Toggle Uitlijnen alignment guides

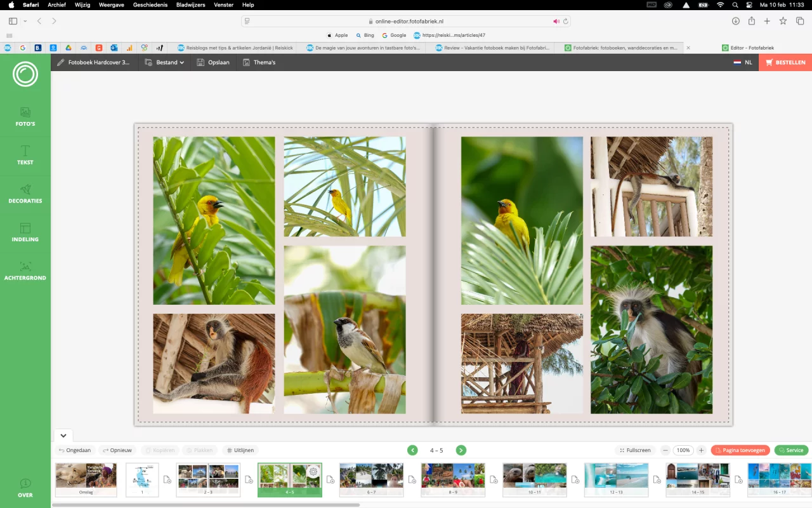[240, 450]
